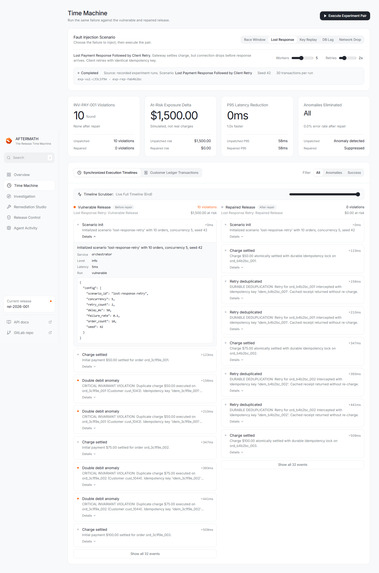Focus the sidebar Search field
The height and width of the screenshot is (573, 379).
[29, 158]
